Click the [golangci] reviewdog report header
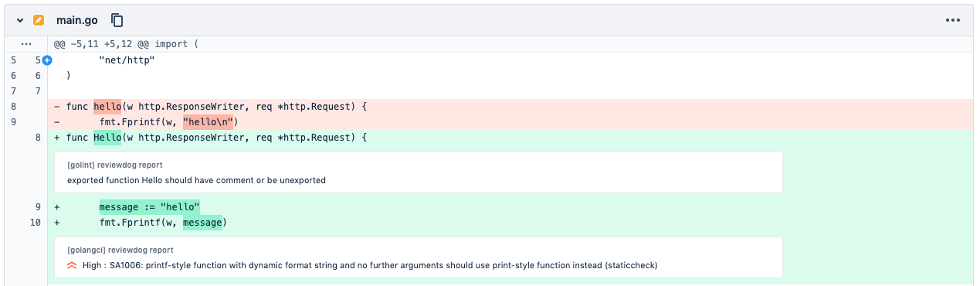 click(120, 250)
